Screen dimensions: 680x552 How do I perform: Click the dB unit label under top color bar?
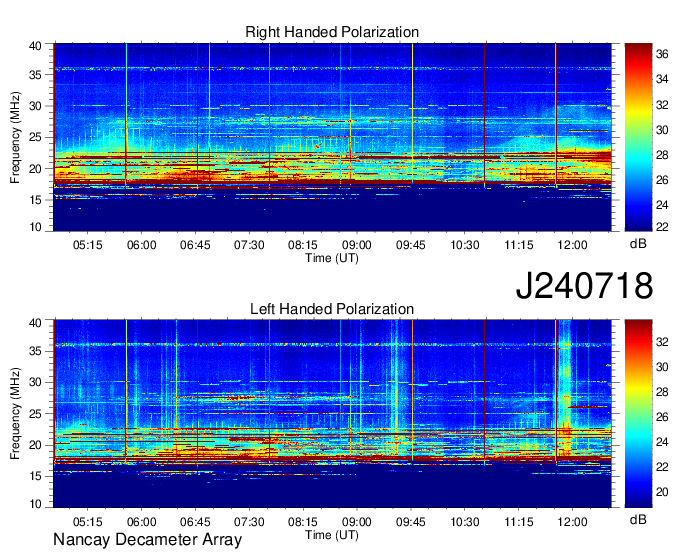[x=638, y=244]
